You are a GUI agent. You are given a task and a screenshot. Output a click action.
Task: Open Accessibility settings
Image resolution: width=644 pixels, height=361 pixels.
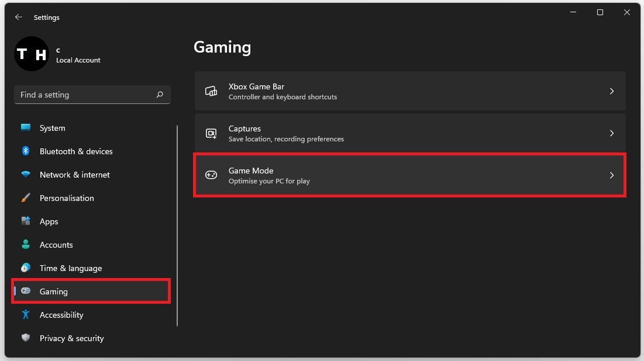91,315
